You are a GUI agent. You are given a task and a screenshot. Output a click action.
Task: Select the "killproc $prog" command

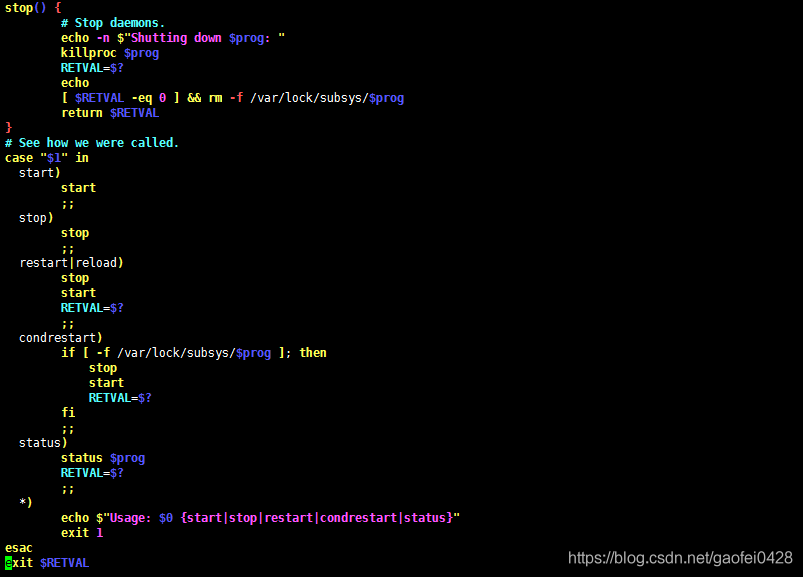tap(109, 53)
